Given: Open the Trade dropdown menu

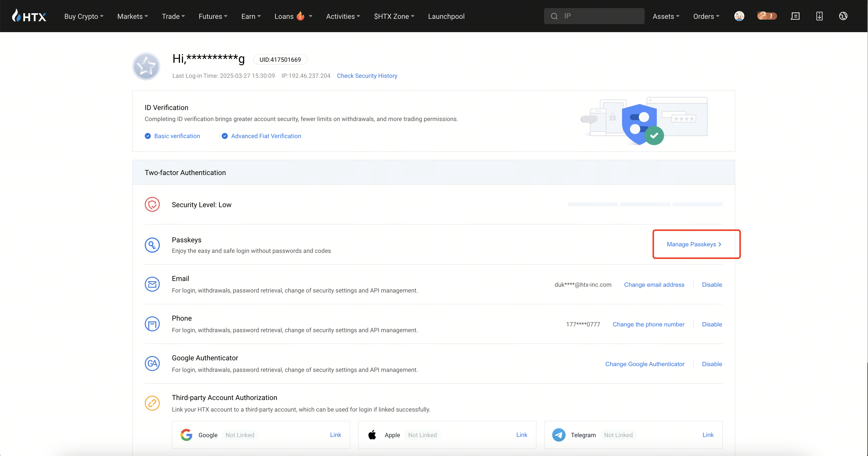Looking at the screenshot, I should point(174,16).
